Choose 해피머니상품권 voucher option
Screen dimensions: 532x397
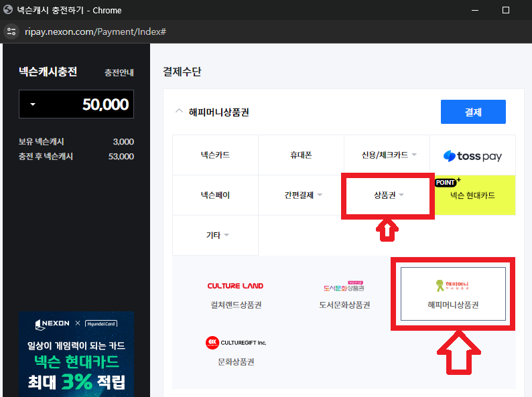click(x=453, y=294)
